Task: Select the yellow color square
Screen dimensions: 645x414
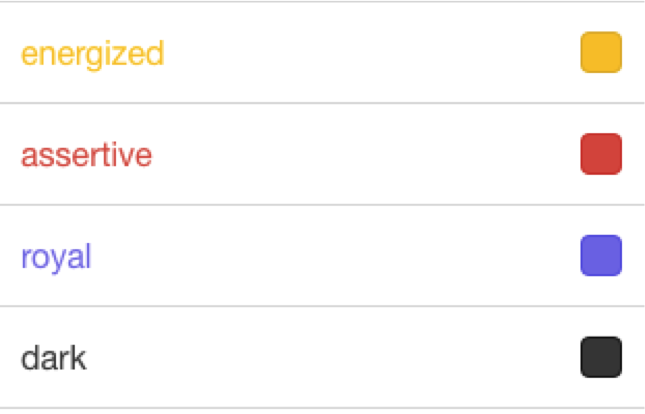Action: (x=601, y=53)
